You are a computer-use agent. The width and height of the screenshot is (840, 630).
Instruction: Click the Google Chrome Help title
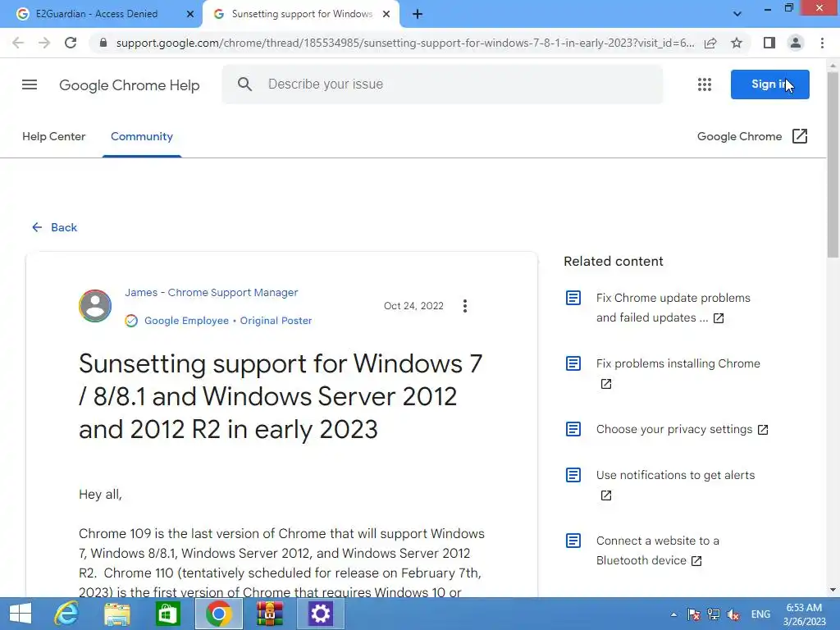(129, 85)
